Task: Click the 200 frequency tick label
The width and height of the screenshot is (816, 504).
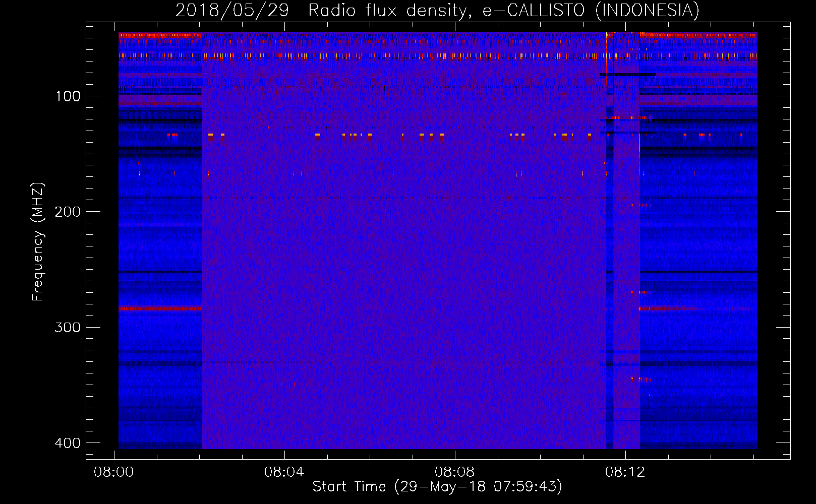Action: coord(68,212)
